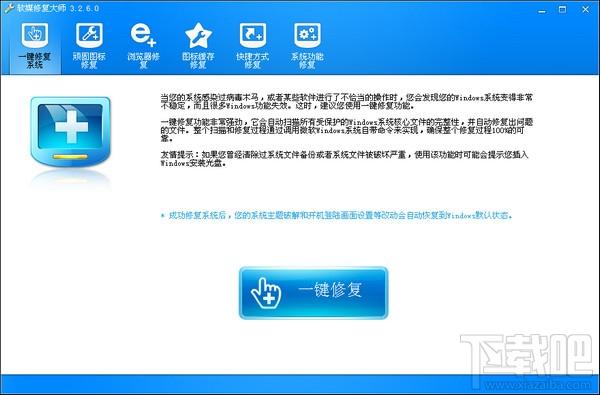Select the 快捷方式修复 tab label

click(x=253, y=60)
